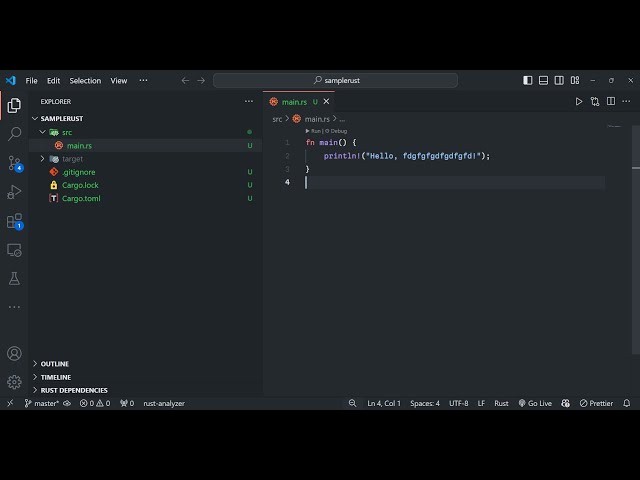Click the Testing flask icon
Image resolution: width=640 pixels, height=480 pixels.
[14, 278]
